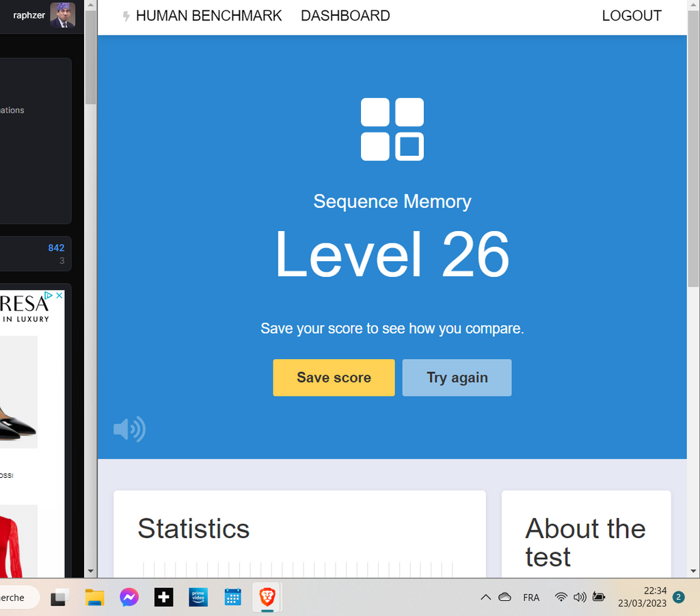Click the Save score button
This screenshot has width=700, height=616.
pos(334,377)
